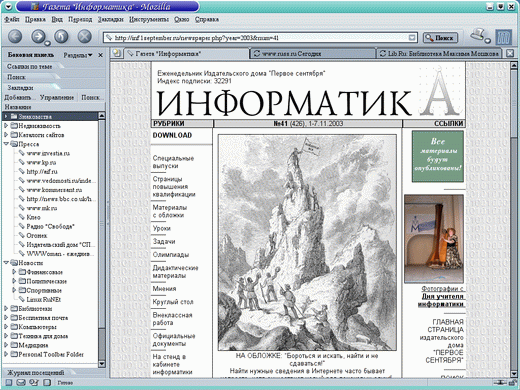Select the www.izvestia.ru bookmark
This screenshot has height=390, width=520.
pyautogui.click(x=48, y=153)
